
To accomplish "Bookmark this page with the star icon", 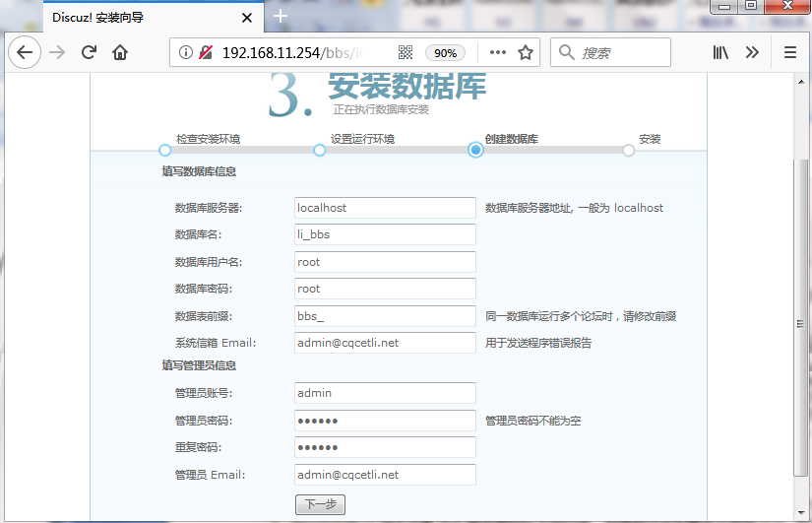I will 526,52.
